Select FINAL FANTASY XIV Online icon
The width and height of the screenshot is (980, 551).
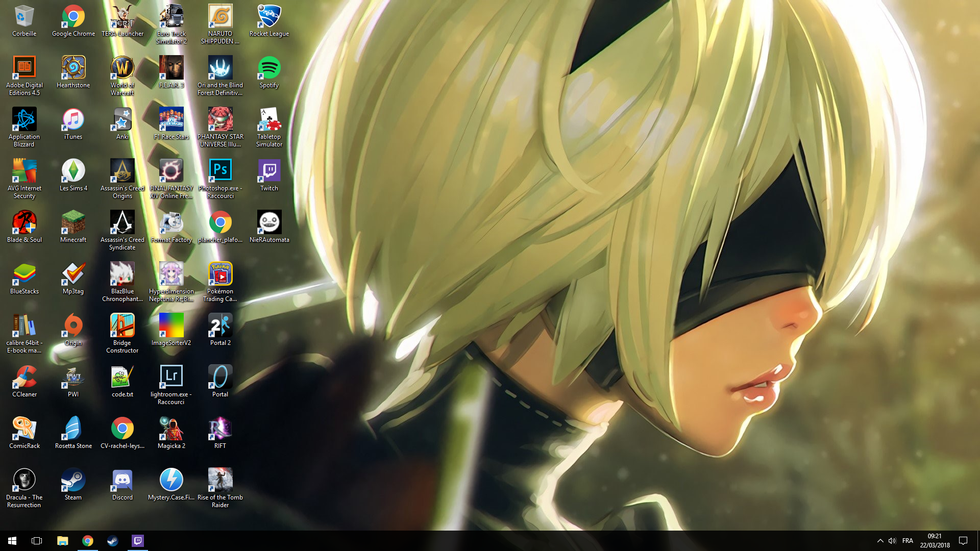[171, 179]
